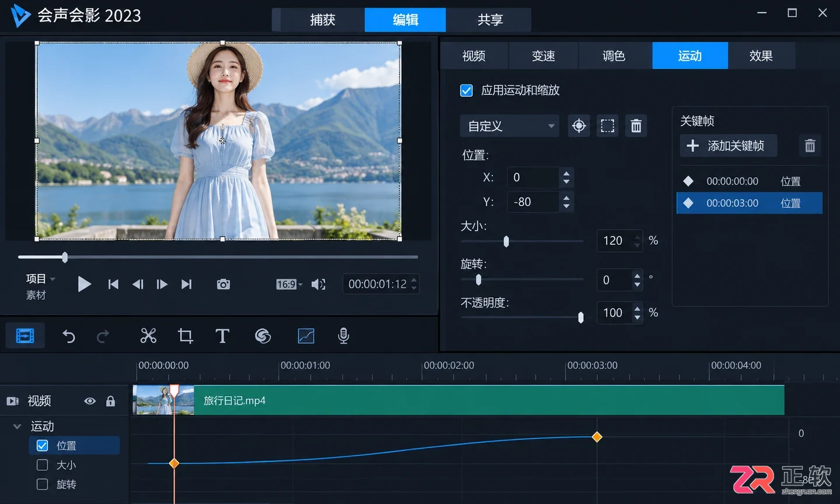Open the 自定义 preset dropdown

pos(509,126)
